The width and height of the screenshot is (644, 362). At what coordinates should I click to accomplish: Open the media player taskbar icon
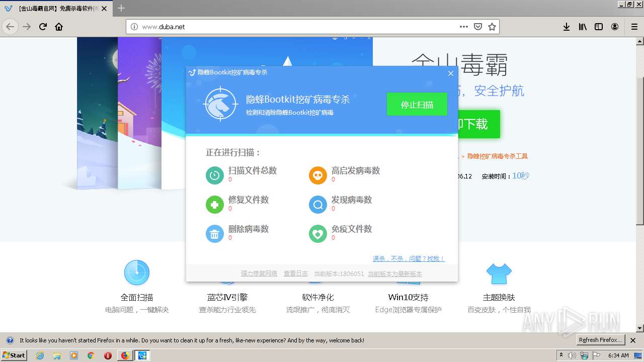pos(74,355)
